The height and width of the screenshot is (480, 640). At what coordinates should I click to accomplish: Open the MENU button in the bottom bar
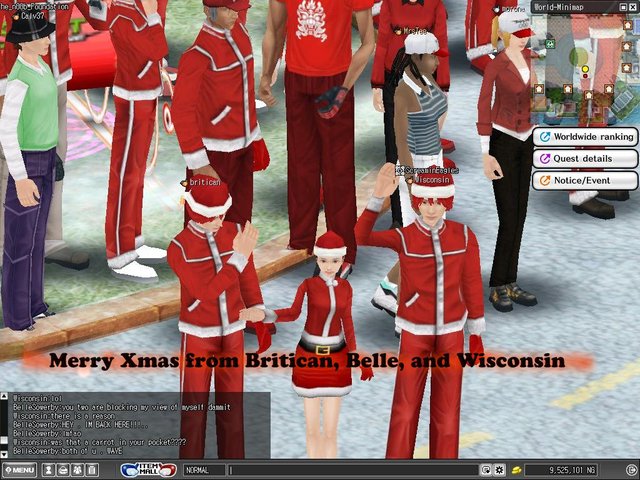(20, 470)
